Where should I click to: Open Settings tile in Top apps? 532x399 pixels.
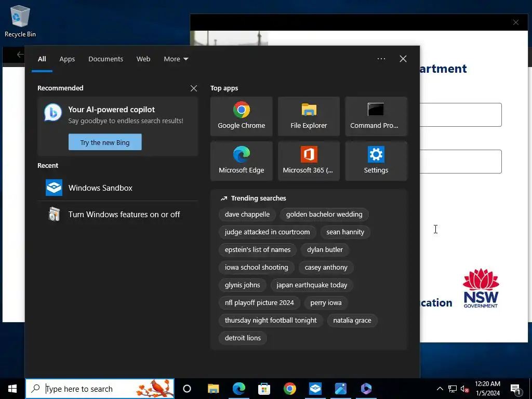376,161
